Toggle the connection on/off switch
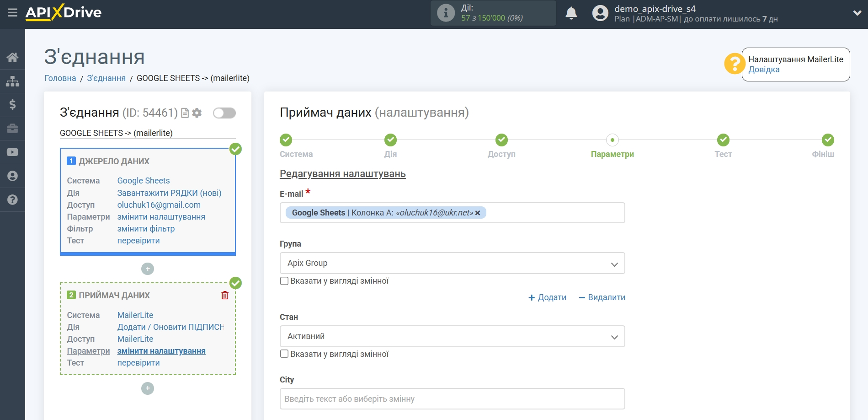Viewport: 868px width, 420px height. 224,113
